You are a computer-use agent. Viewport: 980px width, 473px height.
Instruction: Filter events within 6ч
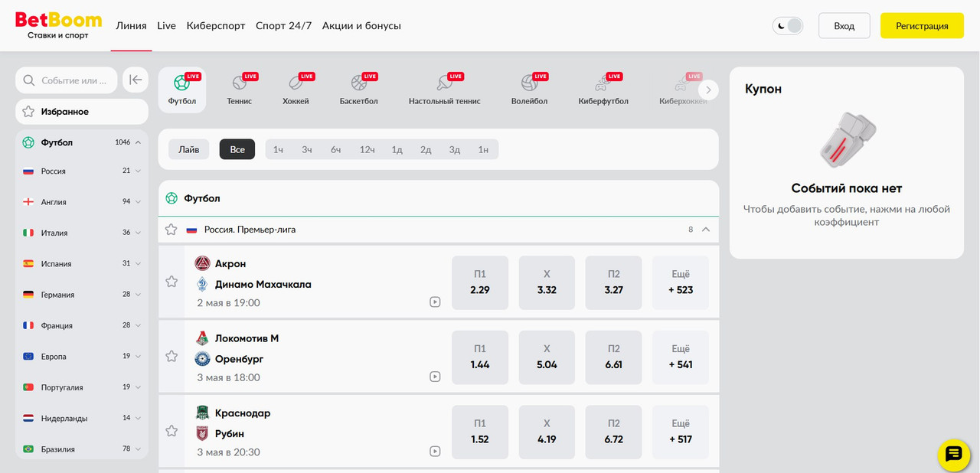pyautogui.click(x=336, y=149)
